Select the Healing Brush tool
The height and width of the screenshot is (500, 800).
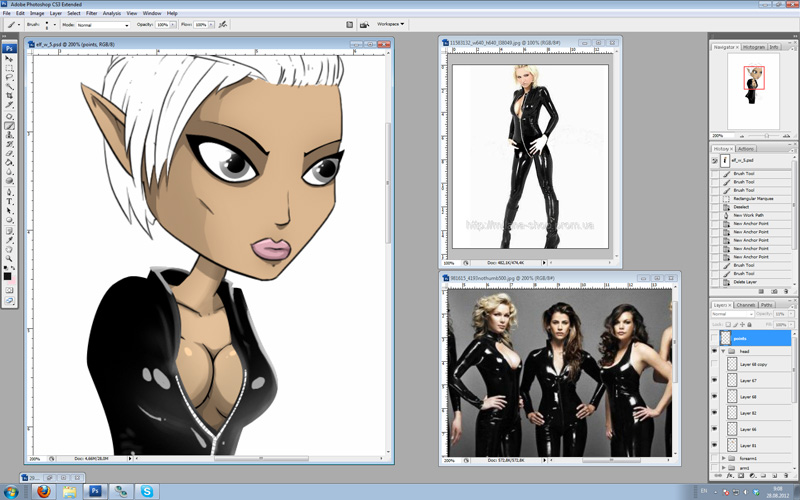tap(9, 117)
